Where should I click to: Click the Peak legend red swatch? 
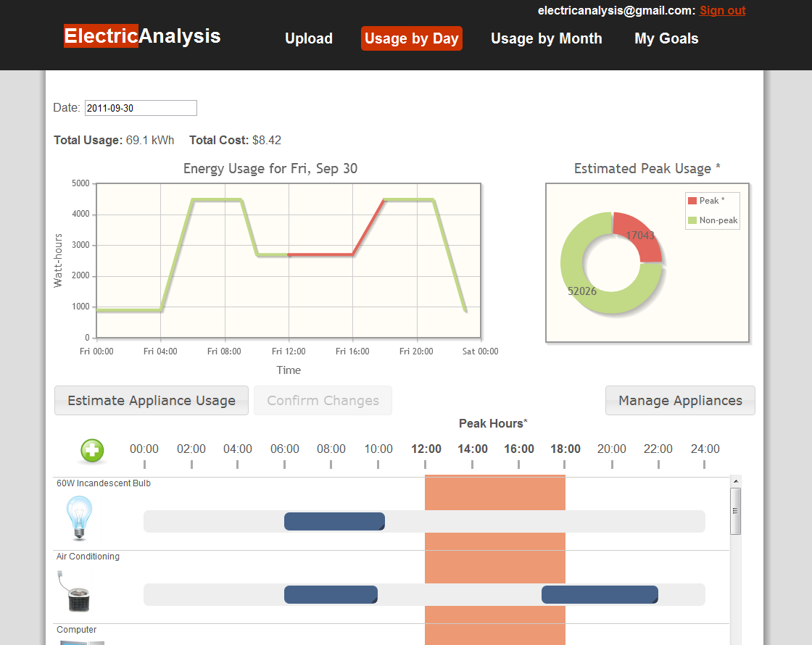[x=692, y=201]
